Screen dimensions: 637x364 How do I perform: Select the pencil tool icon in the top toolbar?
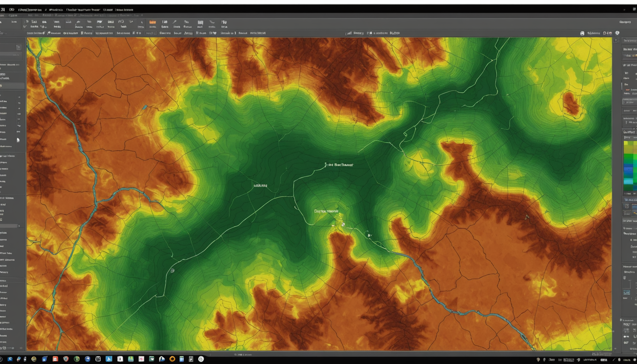click(174, 22)
